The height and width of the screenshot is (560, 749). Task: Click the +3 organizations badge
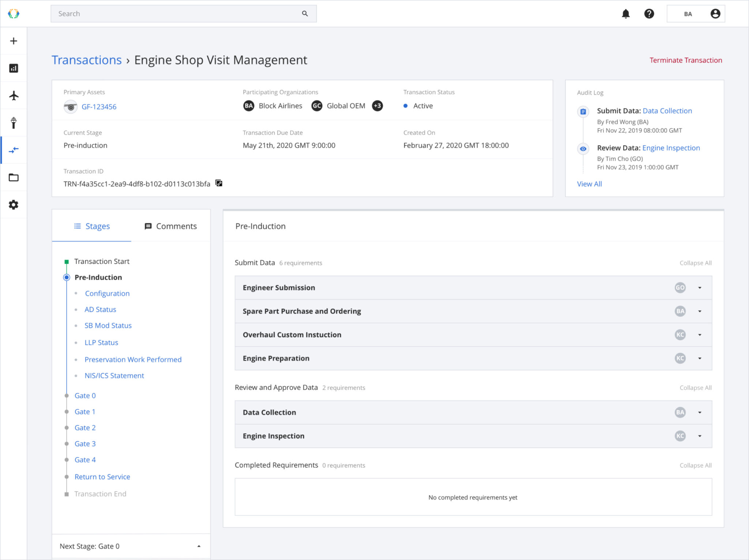[377, 106]
